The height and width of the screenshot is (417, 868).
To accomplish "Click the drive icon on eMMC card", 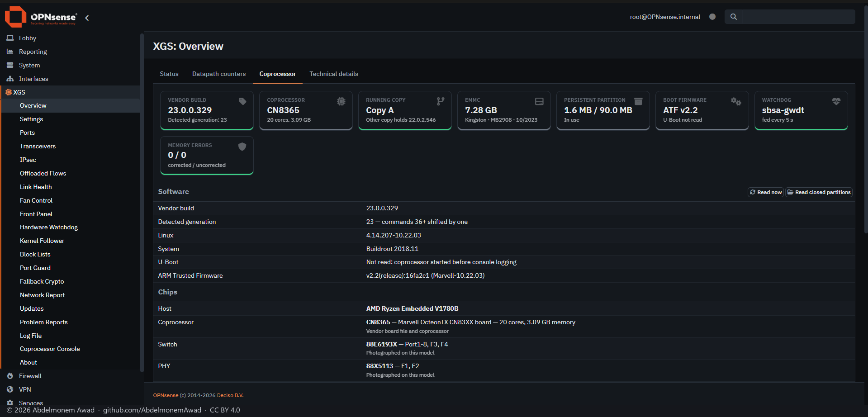I will click(539, 101).
